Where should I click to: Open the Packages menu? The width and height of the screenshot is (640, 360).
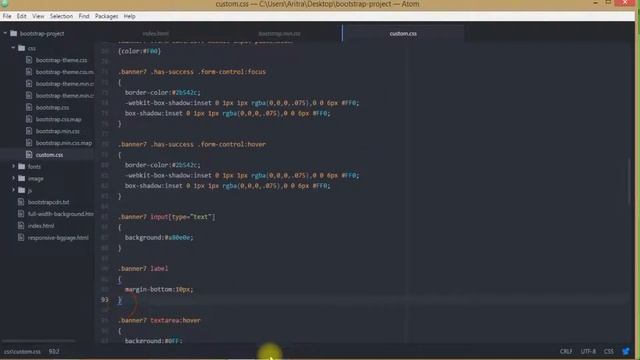tap(106, 16)
